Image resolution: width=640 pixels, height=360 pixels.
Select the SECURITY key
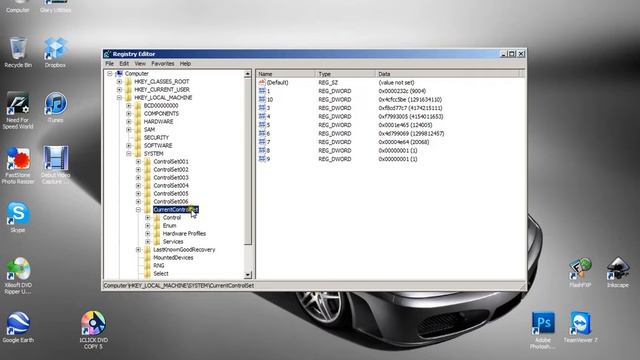click(156, 138)
